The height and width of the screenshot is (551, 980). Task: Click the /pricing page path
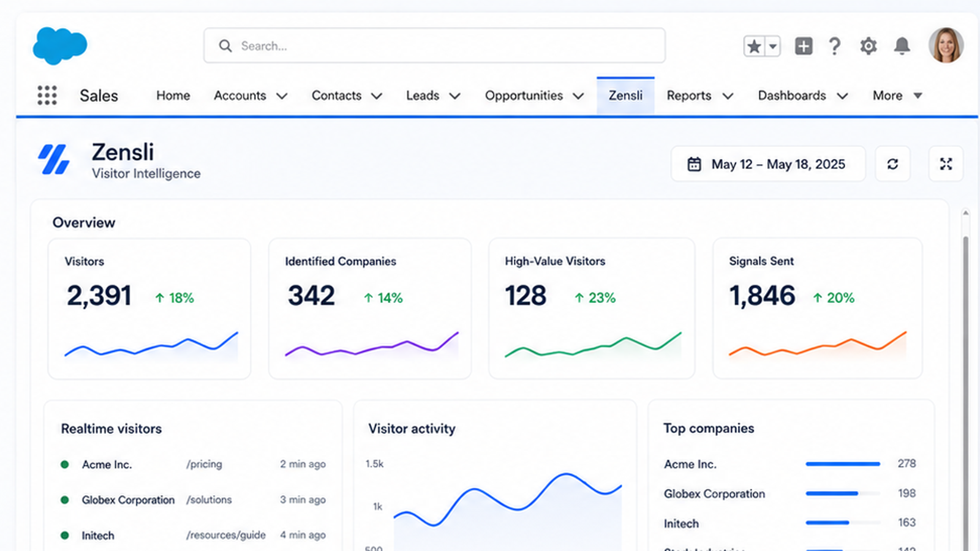(x=204, y=464)
